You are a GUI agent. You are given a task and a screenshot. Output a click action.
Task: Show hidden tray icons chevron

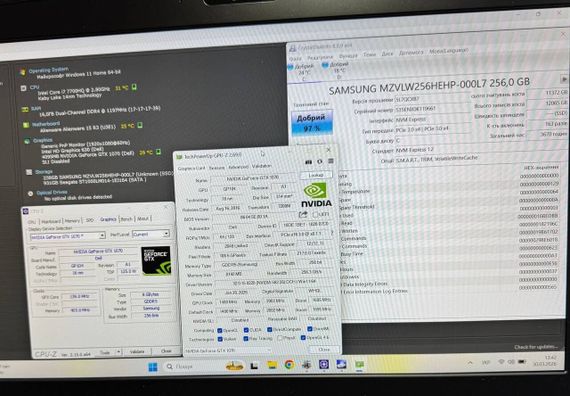(470, 363)
